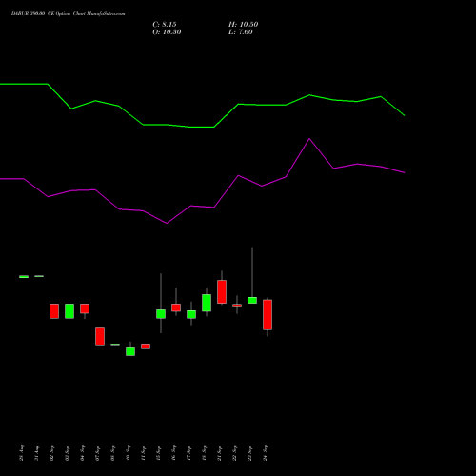Viewport: 476px width, 476px height.
Task: Click the last red candle on 24 Sep
Action: click(x=268, y=315)
